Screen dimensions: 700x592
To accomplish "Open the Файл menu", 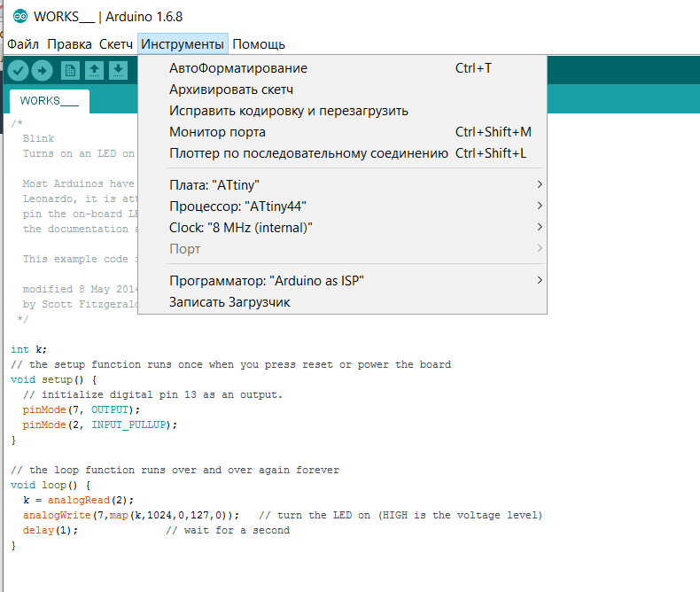I will pos(23,44).
